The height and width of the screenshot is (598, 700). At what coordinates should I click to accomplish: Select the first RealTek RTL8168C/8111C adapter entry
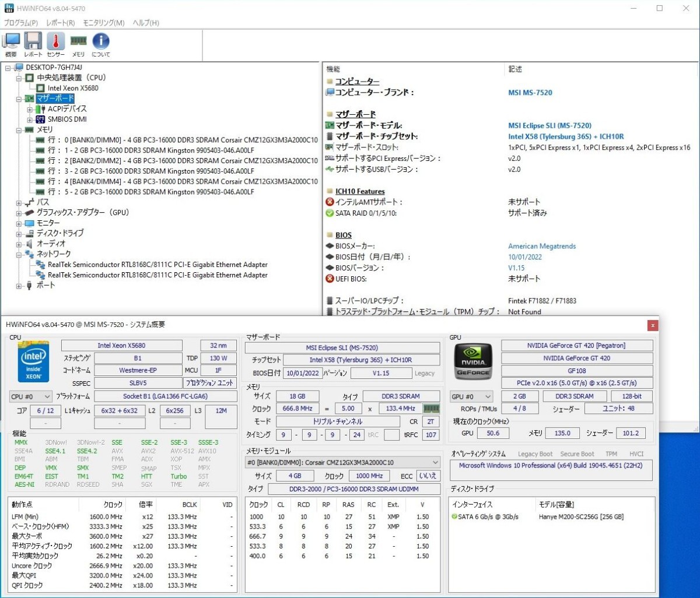coord(157,265)
